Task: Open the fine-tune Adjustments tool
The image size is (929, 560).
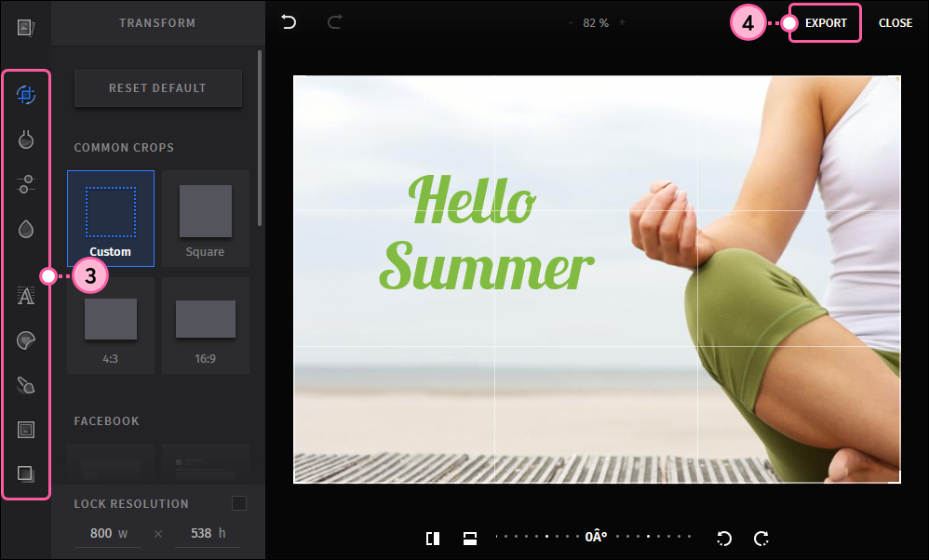Action: tap(26, 184)
